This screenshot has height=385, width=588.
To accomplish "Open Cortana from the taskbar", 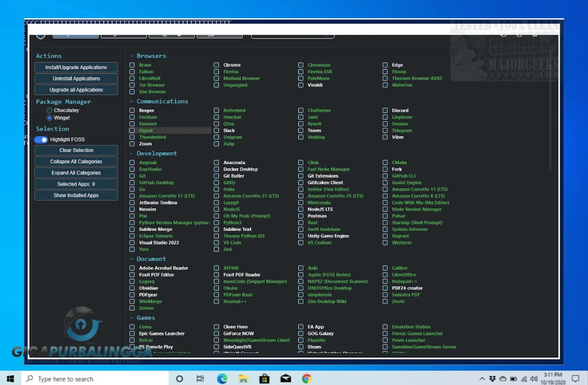I will (x=179, y=379).
